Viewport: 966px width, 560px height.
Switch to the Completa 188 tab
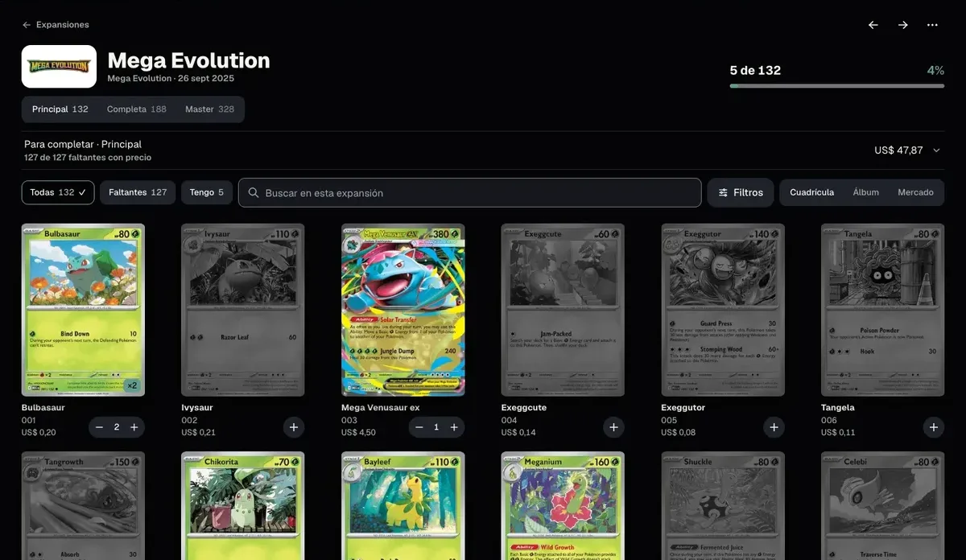[137, 109]
